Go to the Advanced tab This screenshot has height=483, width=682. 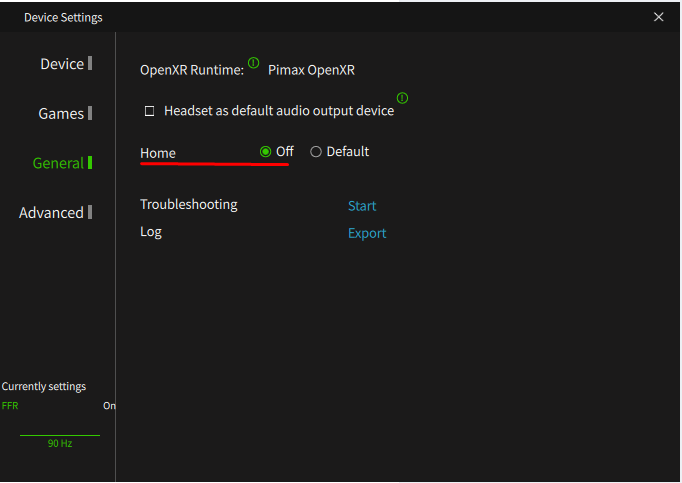point(51,213)
